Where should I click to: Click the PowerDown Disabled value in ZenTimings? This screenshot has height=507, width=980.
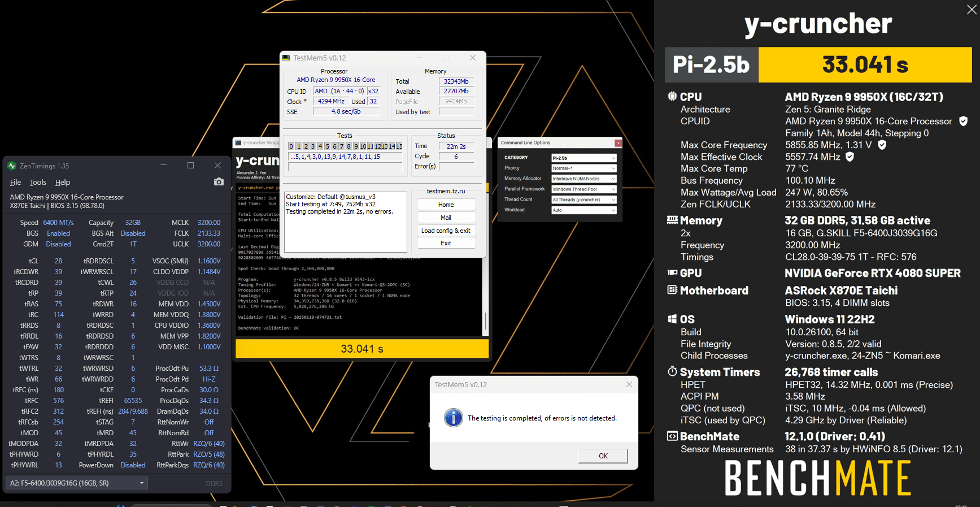point(133,465)
